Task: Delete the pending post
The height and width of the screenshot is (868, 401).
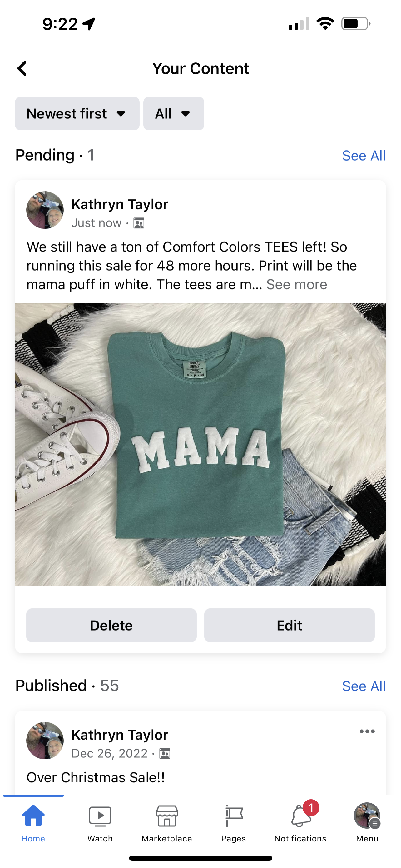Action: 111,625
